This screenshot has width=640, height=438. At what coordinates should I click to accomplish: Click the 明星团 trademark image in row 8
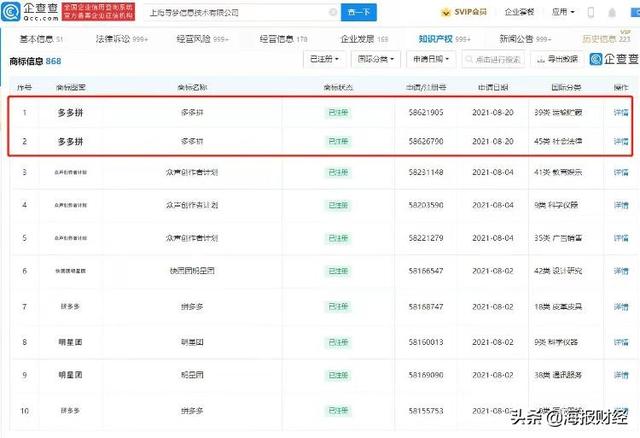[x=70, y=342]
